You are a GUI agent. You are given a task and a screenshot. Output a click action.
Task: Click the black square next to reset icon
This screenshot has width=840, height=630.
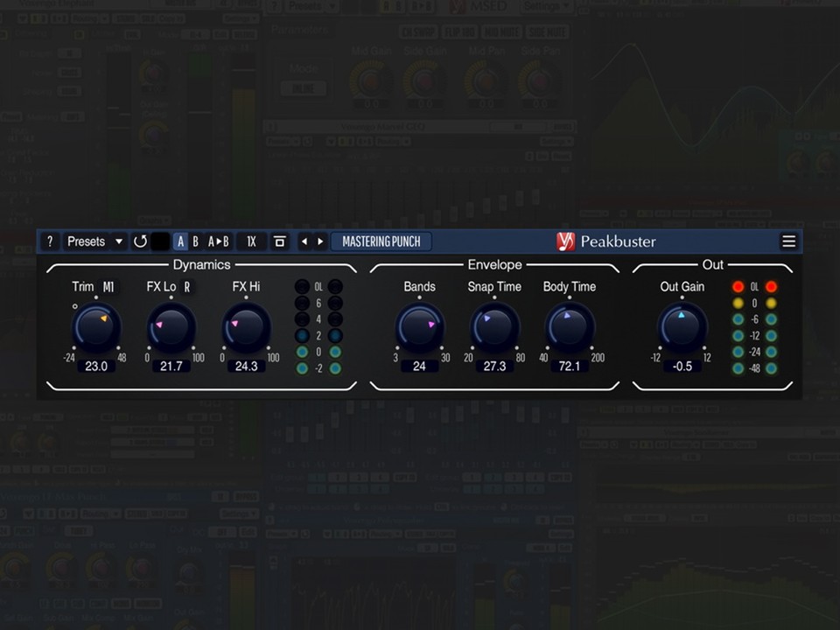tap(161, 241)
